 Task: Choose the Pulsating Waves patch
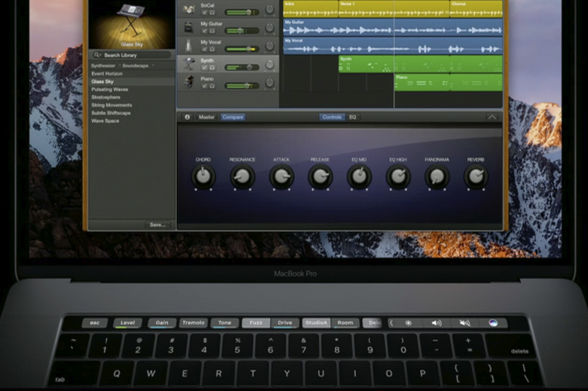tap(110, 90)
